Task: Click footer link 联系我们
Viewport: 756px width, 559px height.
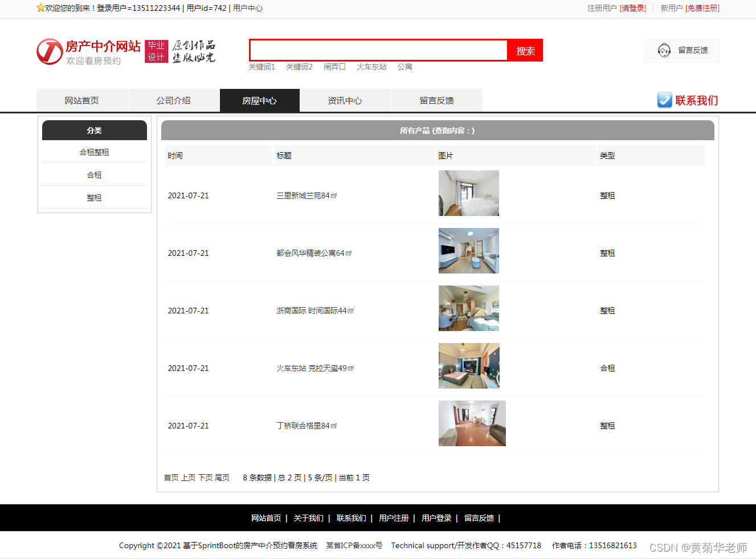Action: pyautogui.click(x=352, y=518)
